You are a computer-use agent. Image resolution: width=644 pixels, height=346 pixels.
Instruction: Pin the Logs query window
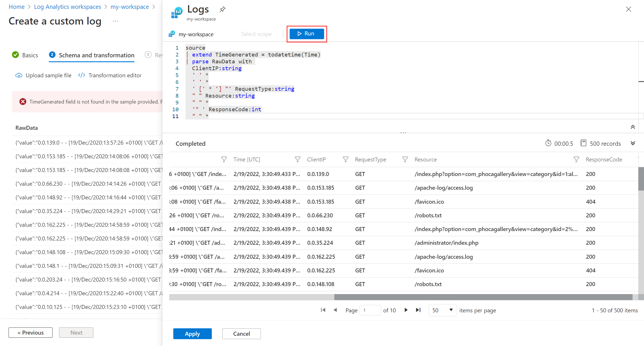(222, 9)
